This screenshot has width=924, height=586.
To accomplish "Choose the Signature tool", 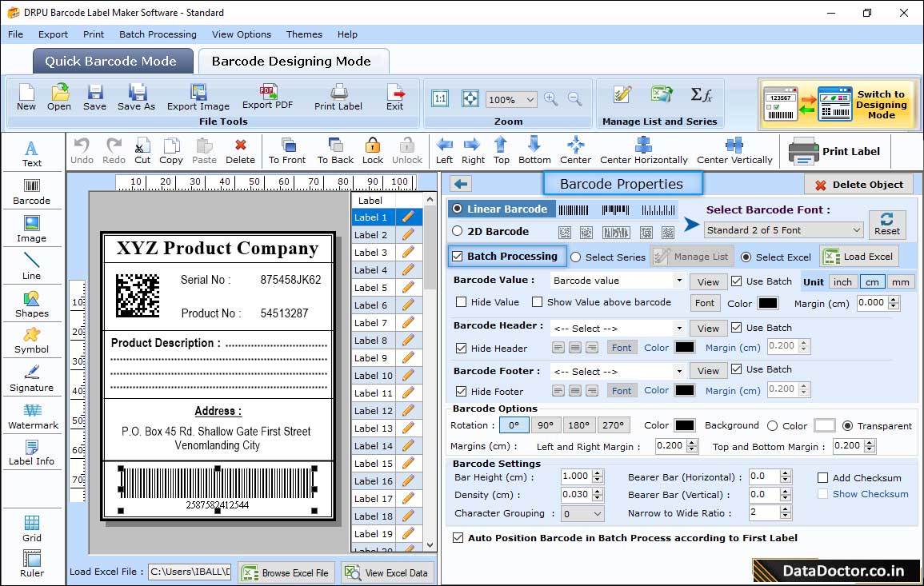I will pyautogui.click(x=32, y=377).
